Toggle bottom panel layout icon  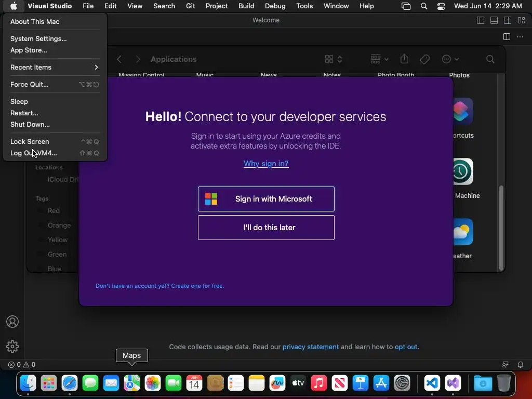pyautogui.click(x=494, y=20)
